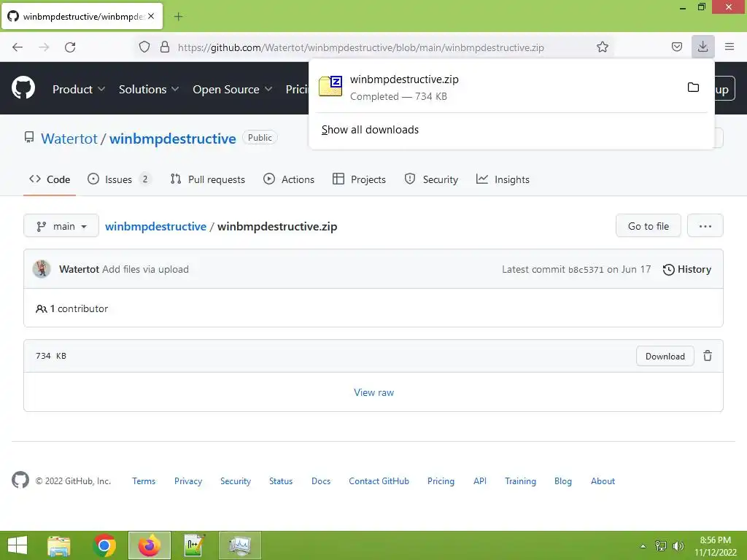The image size is (747, 560).
Task: Click the Firefox taskbar icon
Action: click(150, 545)
